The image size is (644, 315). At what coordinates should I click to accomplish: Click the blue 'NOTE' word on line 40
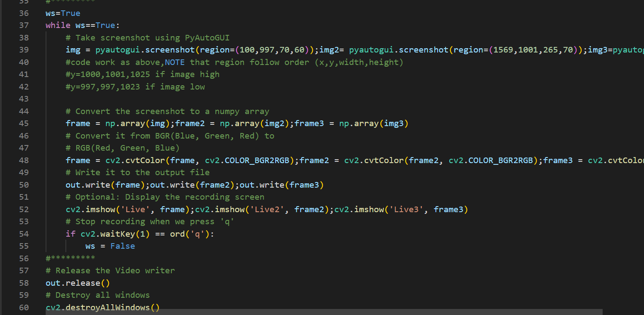coord(174,62)
